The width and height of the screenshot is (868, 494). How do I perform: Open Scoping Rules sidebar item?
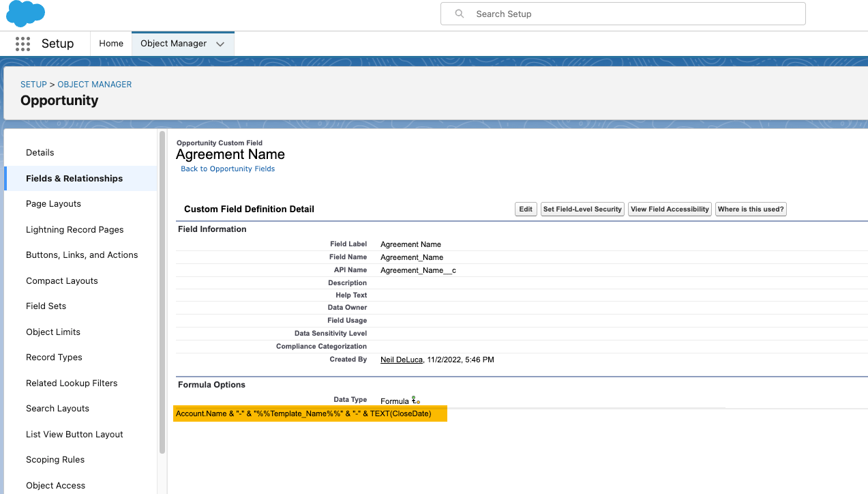55,459
